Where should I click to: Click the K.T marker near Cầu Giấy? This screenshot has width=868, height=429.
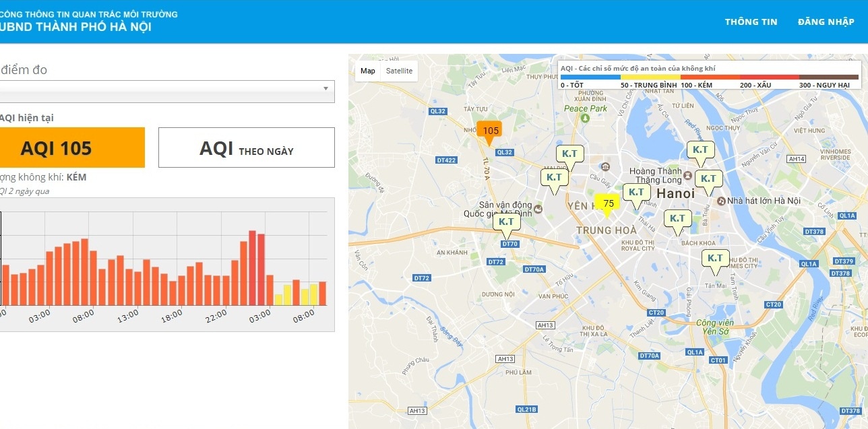[569, 154]
